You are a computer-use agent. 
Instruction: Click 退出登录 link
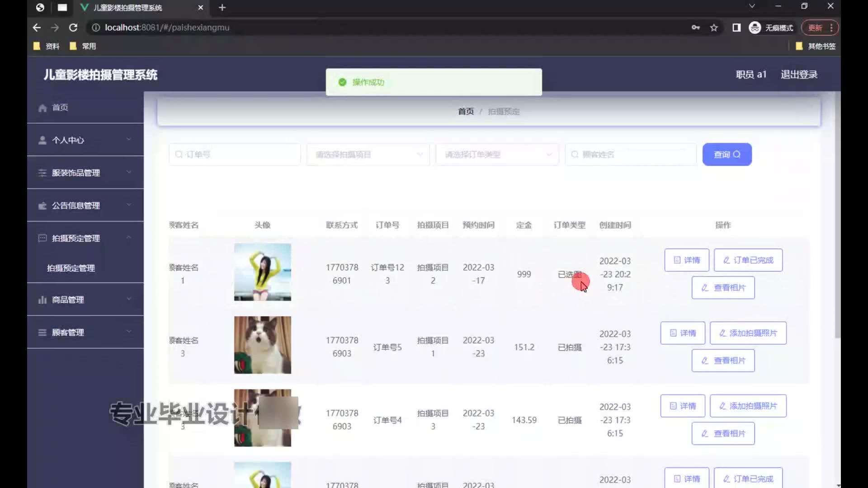(799, 75)
